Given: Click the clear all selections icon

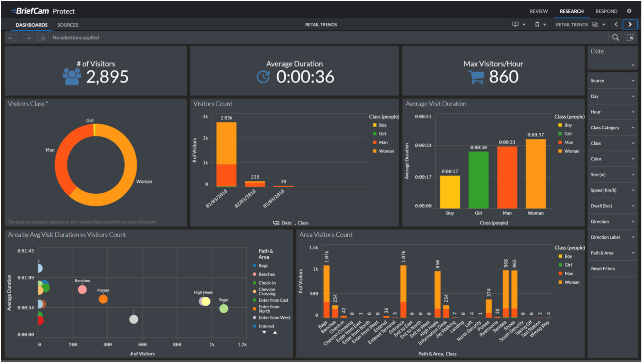Looking at the screenshot, I should tap(41, 38).
